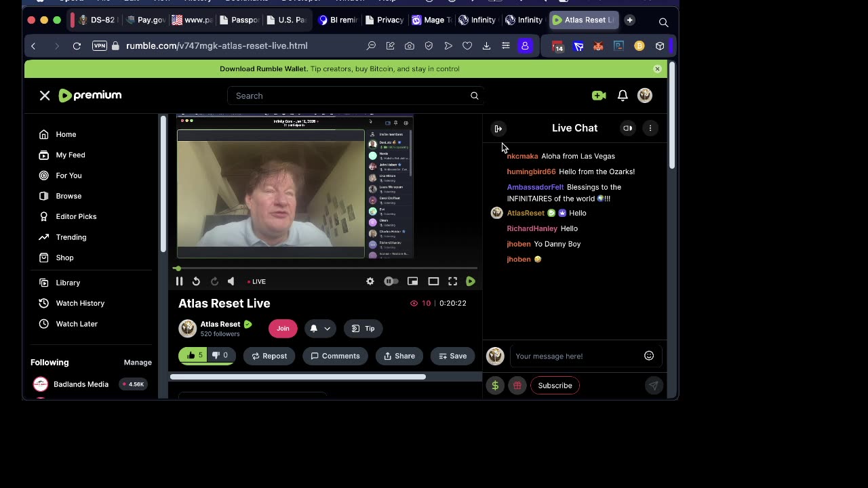Mute the video with speaker icon
This screenshot has height=488, width=868.
(x=231, y=281)
